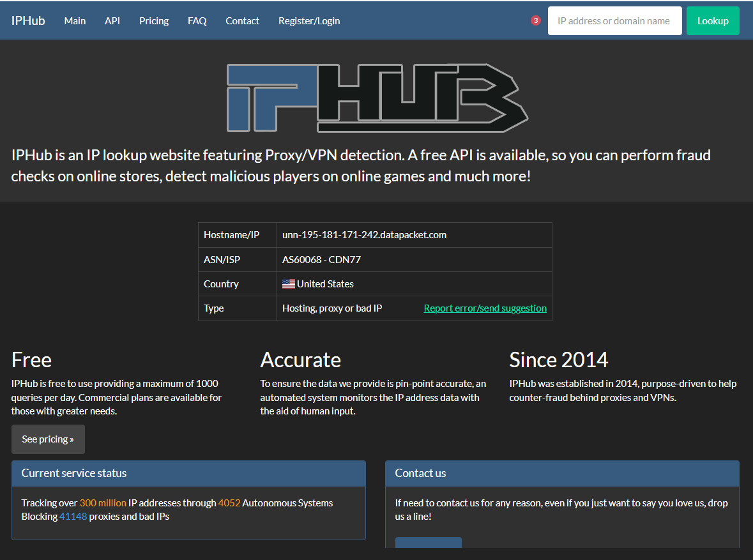Select the IPHub brand text in navbar
Viewport: 753px width, 560px height.
point(27,20)
